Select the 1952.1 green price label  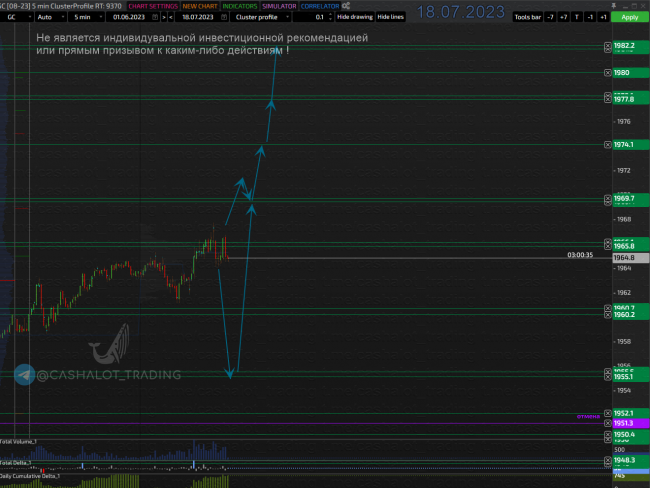(x=631, y=413)
